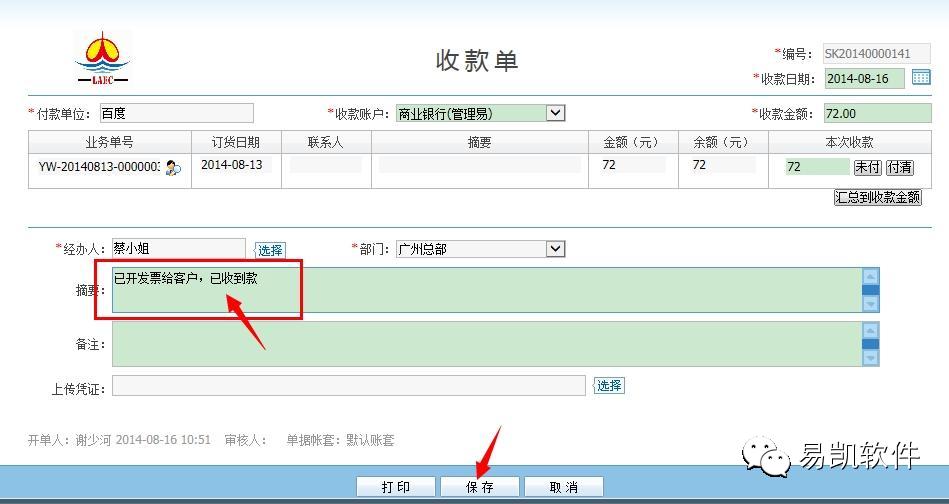The width and height of the screenshot is (949, 504).
Task: Click down arrow in 备注 text area scrollbar
Action: (x=870, y=357)
